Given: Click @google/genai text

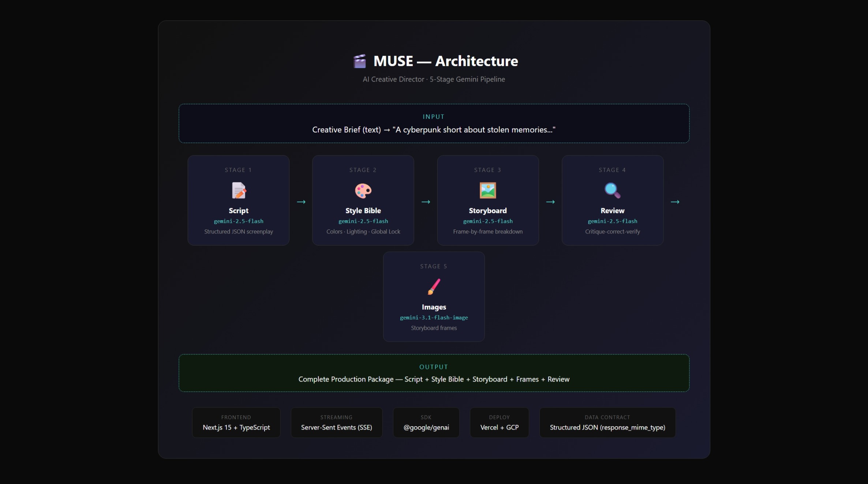Looking at the screenshot, I should click(426, 428).
